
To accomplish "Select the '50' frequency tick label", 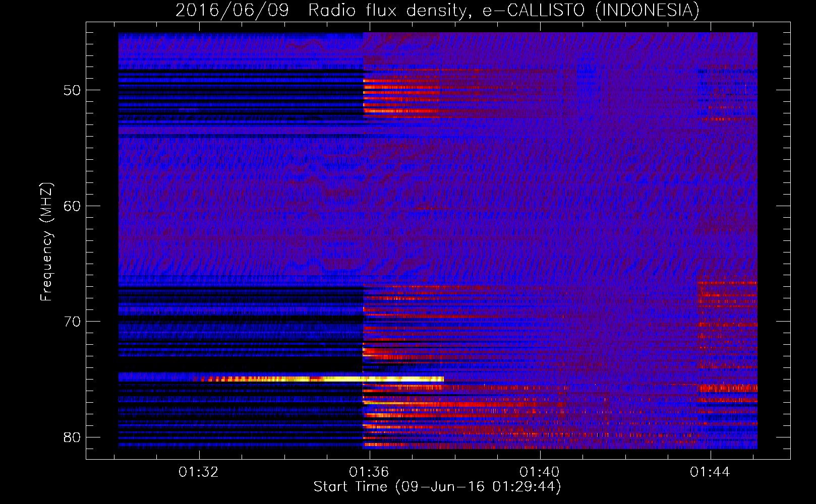I will [72, 91].
